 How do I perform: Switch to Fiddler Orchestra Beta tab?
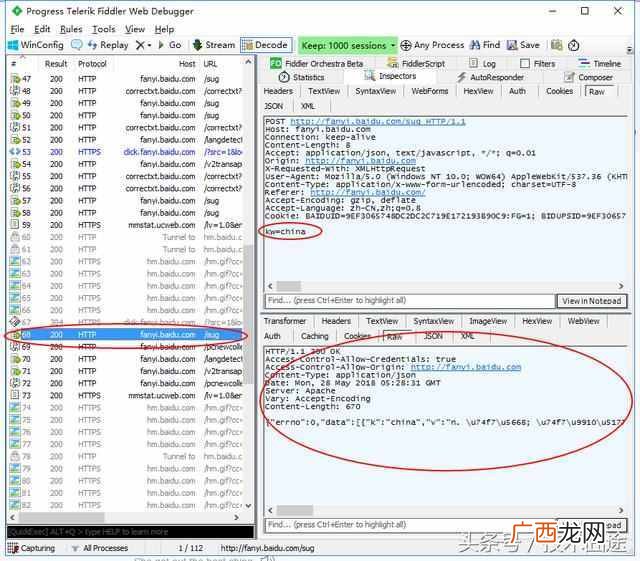pos(316,64)
